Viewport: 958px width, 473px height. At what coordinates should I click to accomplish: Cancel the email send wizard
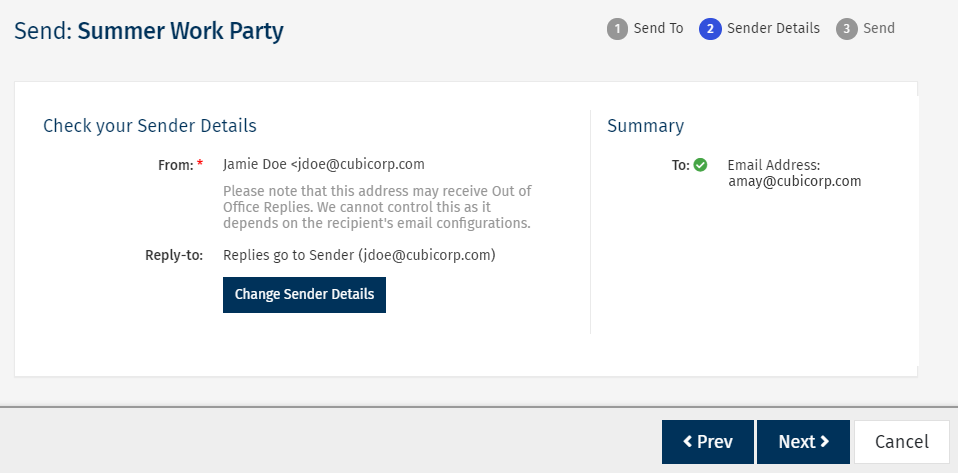[x=902, y=442]
